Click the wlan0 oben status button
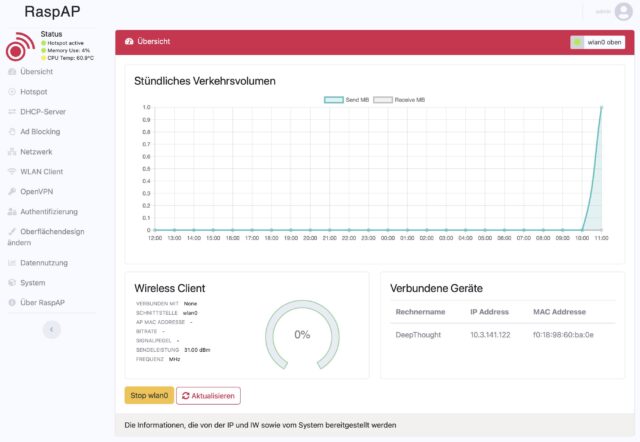 point(596,42)
